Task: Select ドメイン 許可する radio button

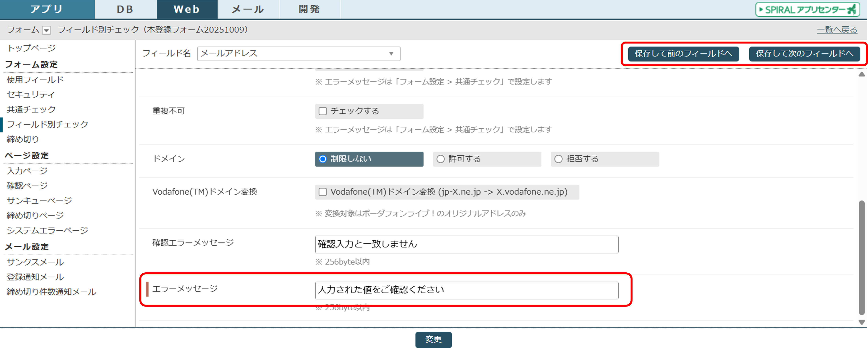Action: click(440, 159)
